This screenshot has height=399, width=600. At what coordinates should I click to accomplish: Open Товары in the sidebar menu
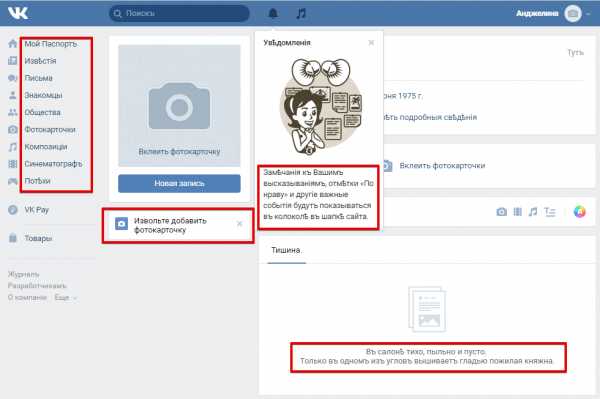point(38,238)
